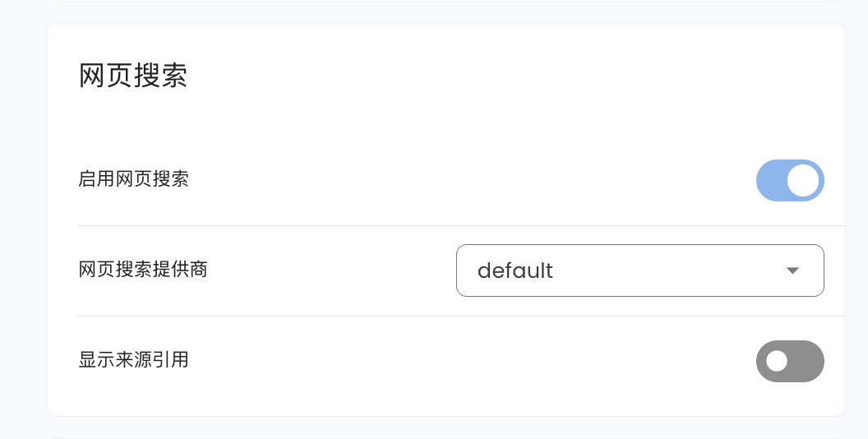Click empty space right of 网页搜索 heading
868x439 pixels.
[x=493, y=76]
